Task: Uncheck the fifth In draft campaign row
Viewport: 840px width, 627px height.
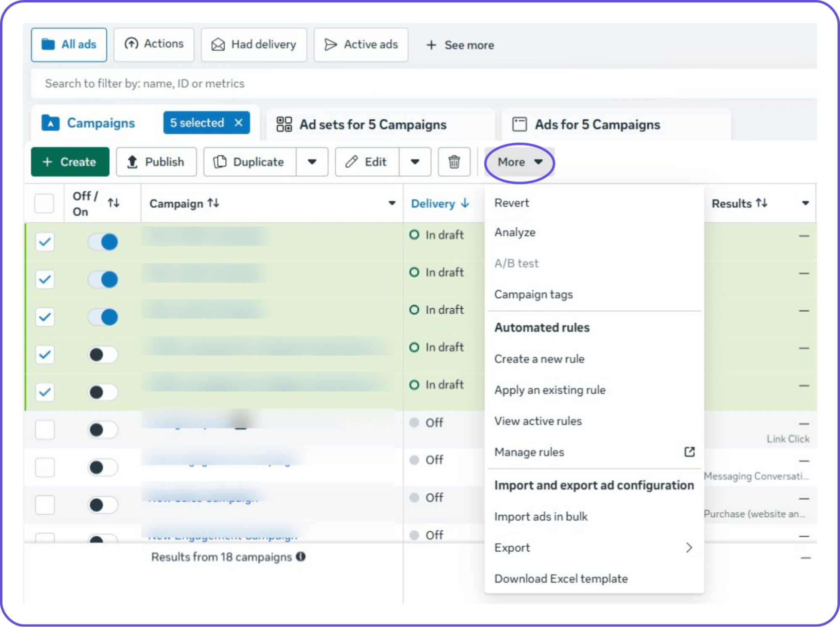Action: click(45, 392)
